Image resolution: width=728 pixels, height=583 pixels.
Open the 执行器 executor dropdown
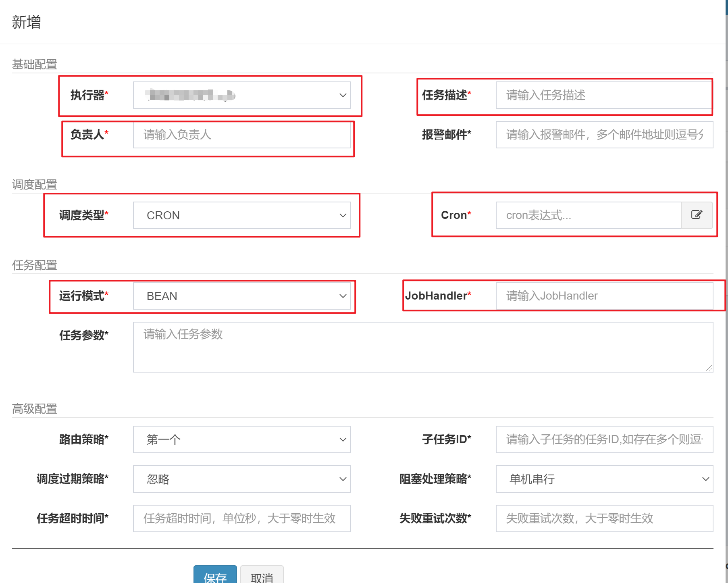click(x=242, y=95)
